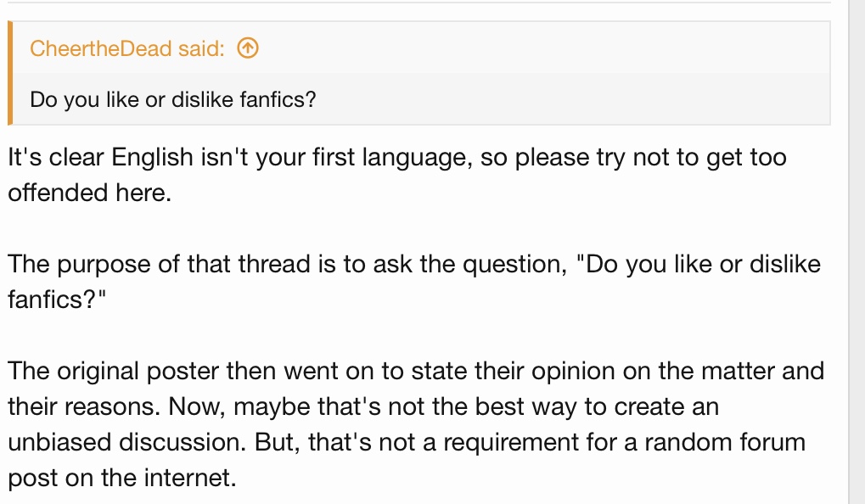Click the words "offended here."
865x504 pixels.
89,193
